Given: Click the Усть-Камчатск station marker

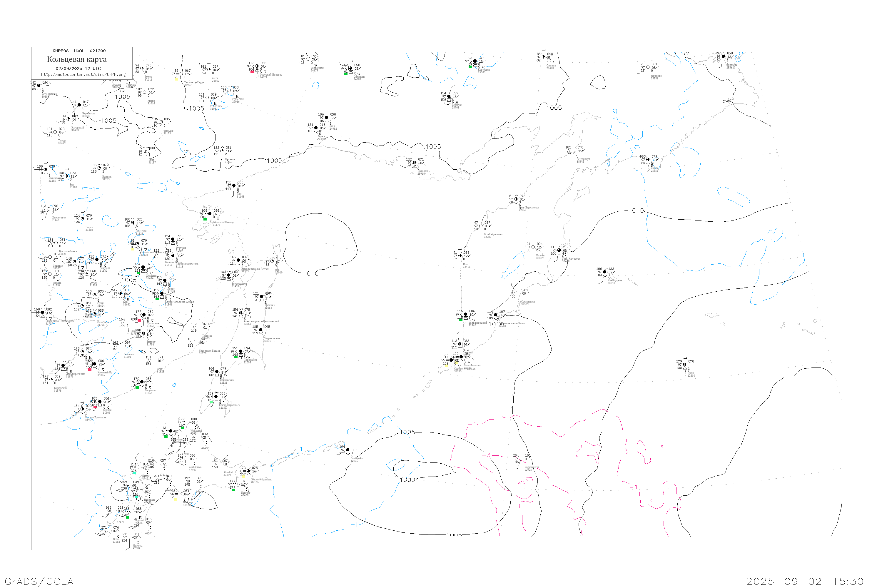Looking at the screenshot, I should (559, 250).
